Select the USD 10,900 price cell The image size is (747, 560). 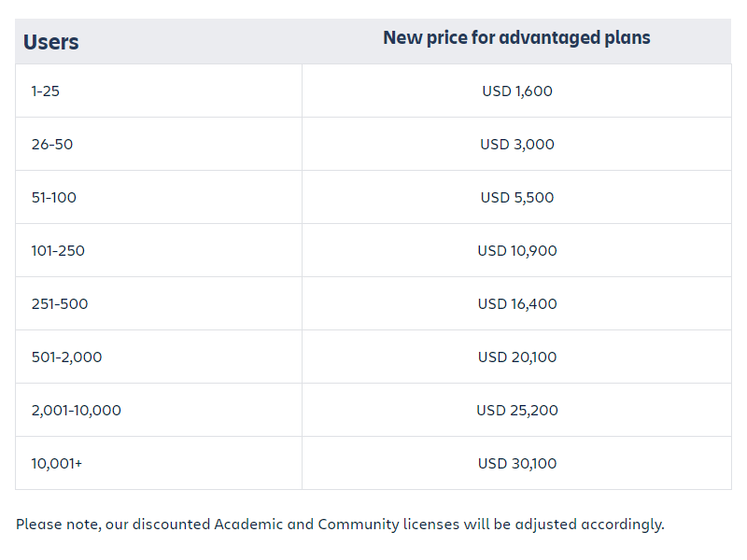517,251
